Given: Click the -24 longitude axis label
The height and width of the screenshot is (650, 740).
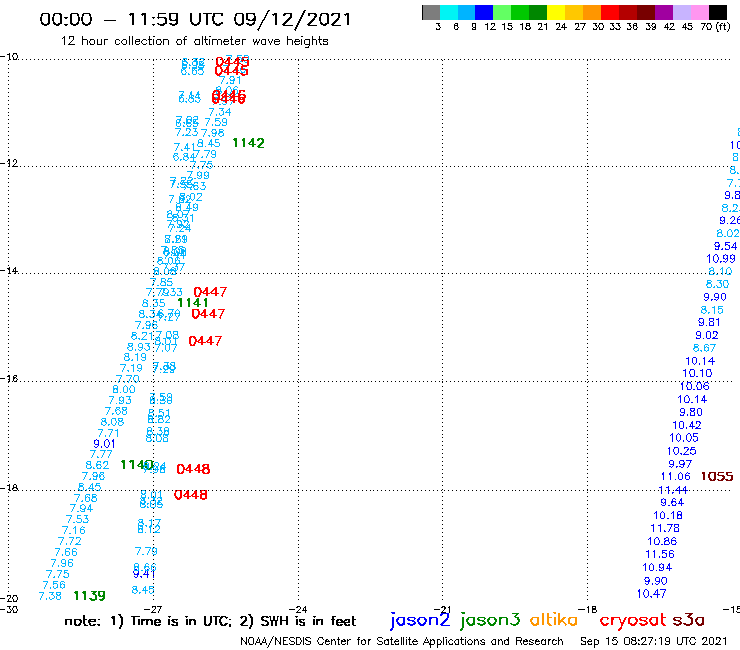Looking at the screenshot, I should click(298, 609).
